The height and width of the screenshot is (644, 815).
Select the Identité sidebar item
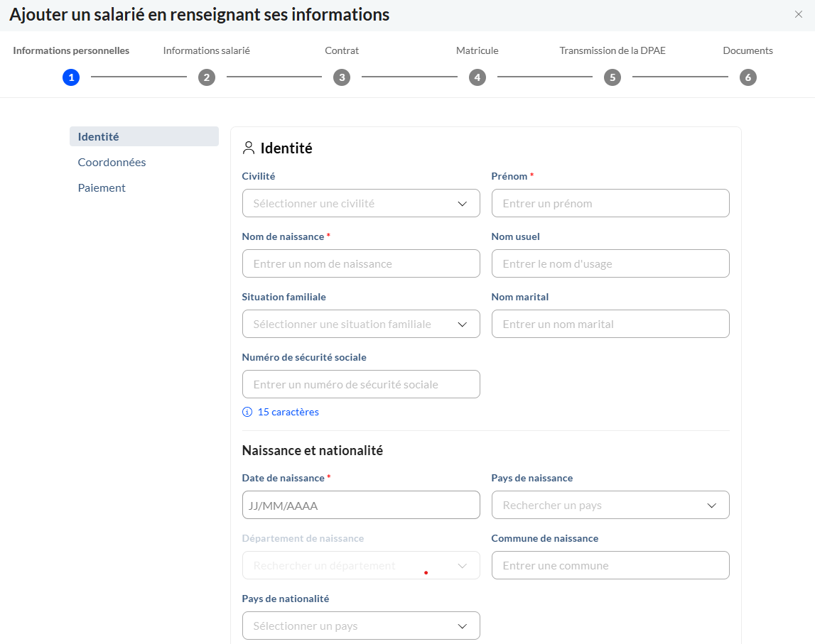point(99,136)
